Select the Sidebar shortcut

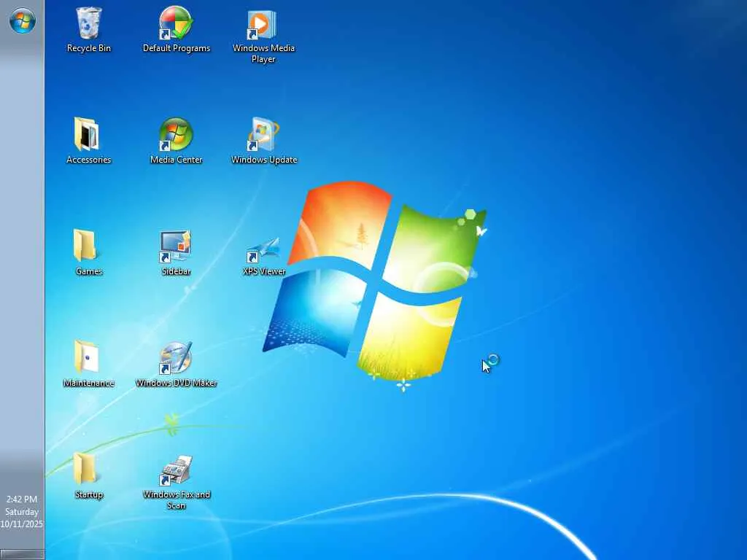177,252
